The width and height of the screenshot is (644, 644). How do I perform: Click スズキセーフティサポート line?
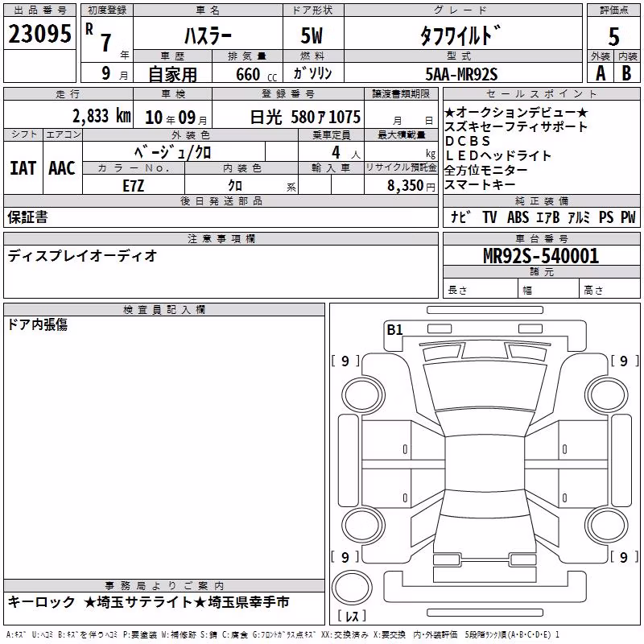coord(515,126)
